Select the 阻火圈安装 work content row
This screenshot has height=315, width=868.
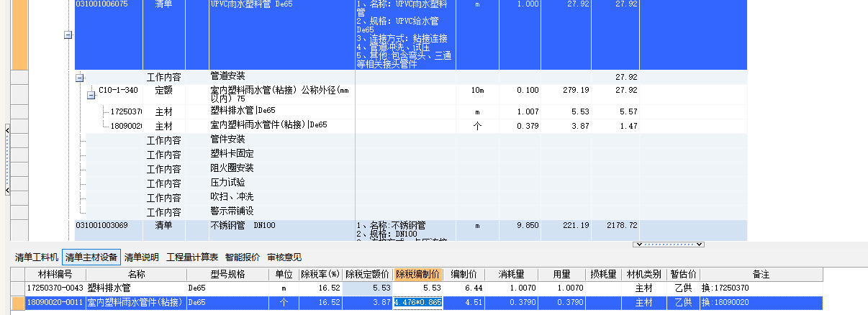coord(232,168)
